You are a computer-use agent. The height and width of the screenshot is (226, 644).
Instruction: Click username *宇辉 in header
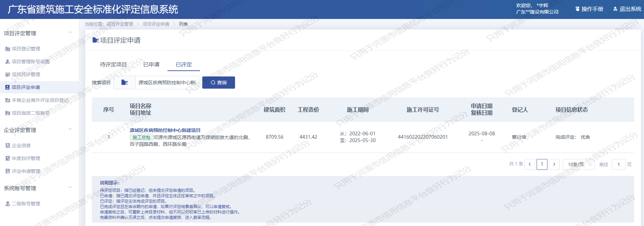click(542, 5)
